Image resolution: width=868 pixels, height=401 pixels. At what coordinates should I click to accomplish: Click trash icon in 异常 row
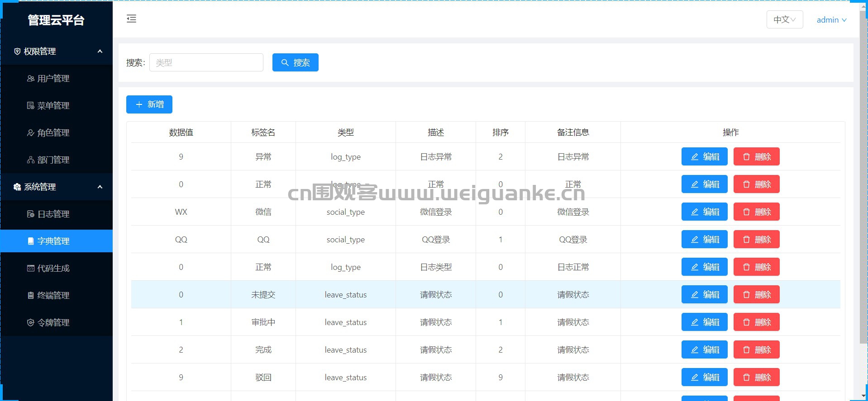(746, 156)
